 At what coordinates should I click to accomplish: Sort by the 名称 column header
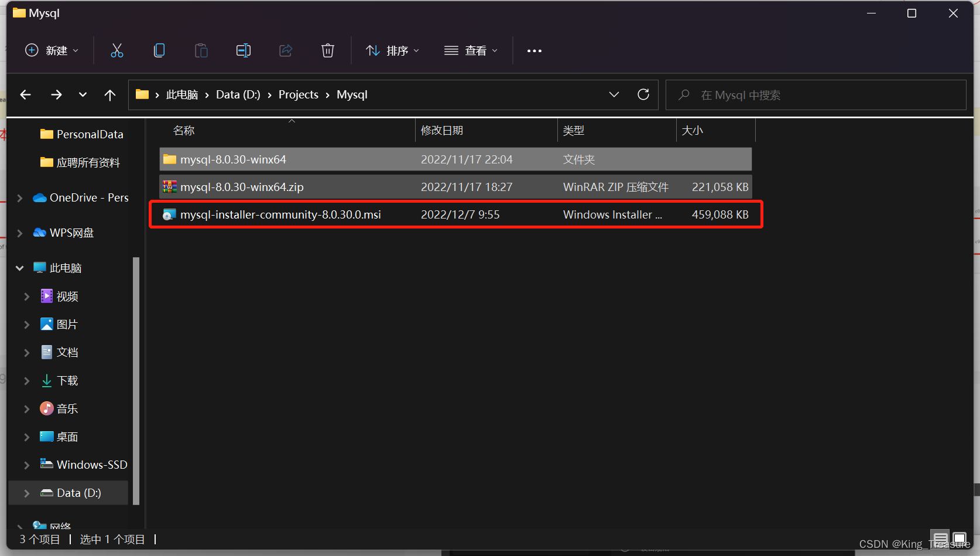(x=184, y=131)
